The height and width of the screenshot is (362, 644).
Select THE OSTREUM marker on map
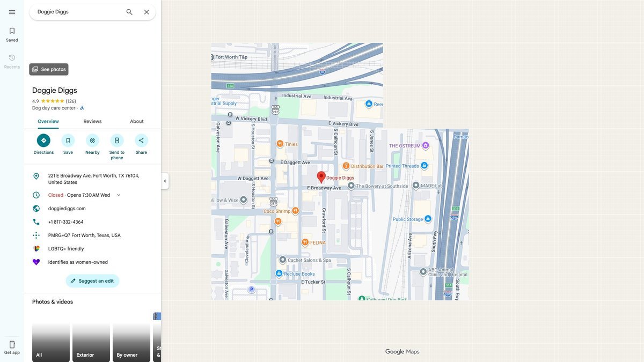pyautogui.click(x=426, y=145)
